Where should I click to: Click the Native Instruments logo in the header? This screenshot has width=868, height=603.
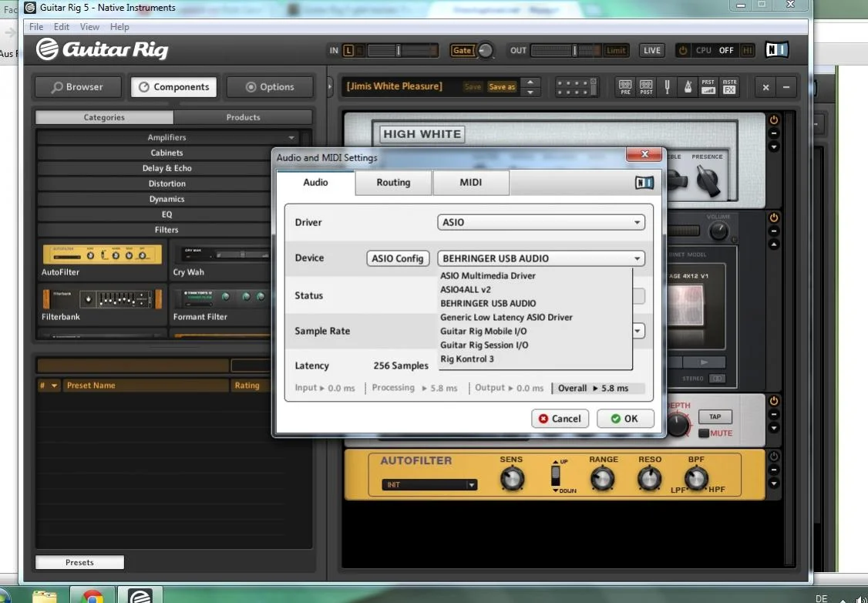coord(775,50)
